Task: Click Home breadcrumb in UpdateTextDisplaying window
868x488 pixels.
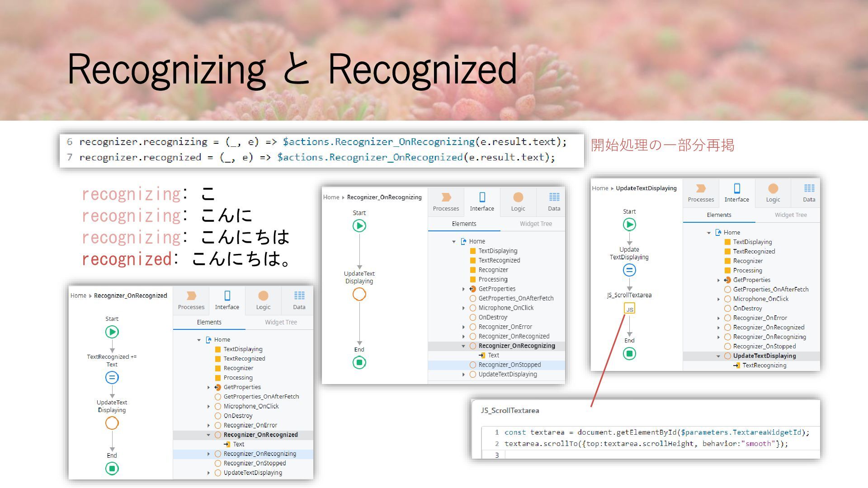Action: click(x=600, y=188)
